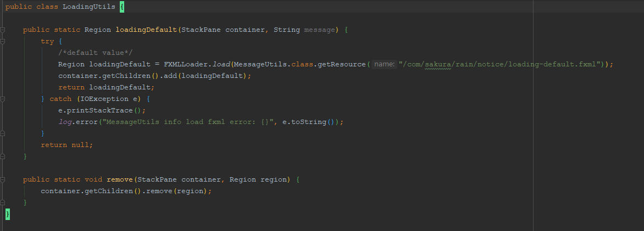Click "region" parameter name in remove signature

(274, 179)
